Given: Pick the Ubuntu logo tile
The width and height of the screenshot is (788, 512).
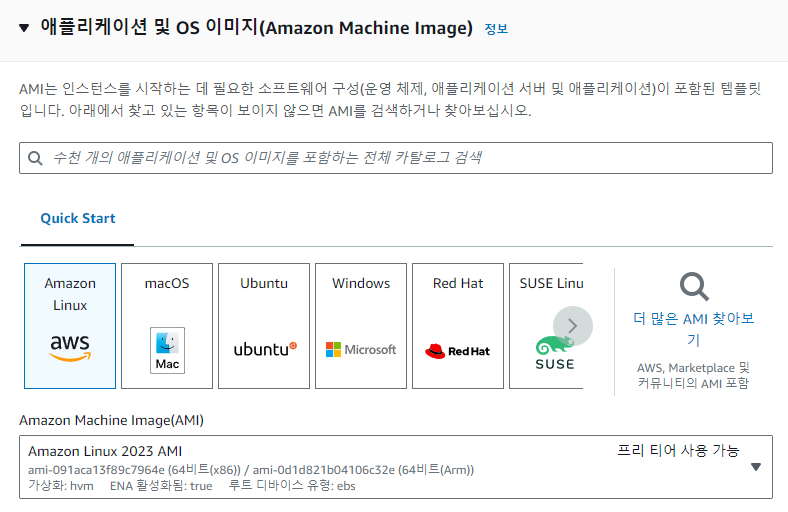Looking at the screenshot, I should [264, 326].
